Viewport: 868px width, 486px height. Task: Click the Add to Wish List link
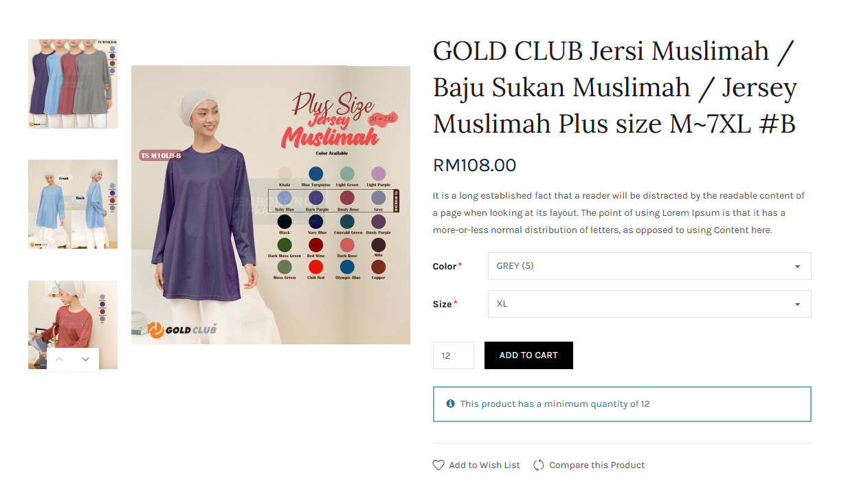(x=485, y=465)
